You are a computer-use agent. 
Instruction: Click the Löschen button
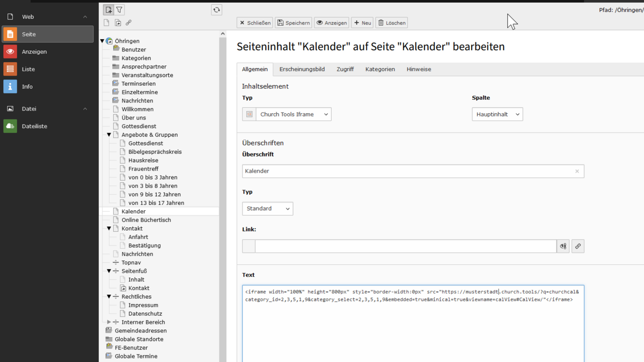(391, 23)
